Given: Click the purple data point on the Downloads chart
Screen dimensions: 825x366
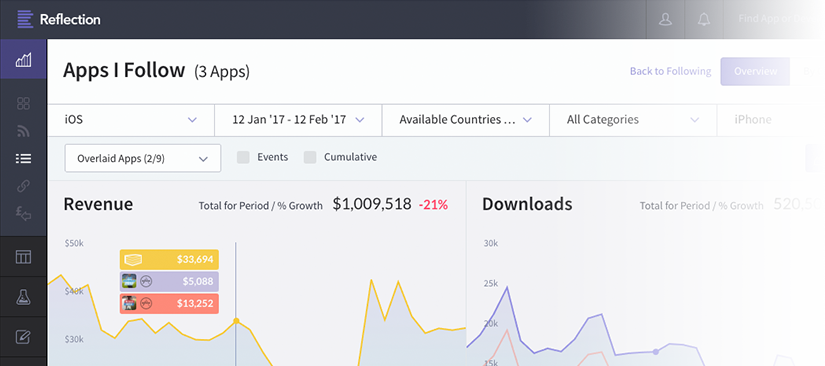Looking at the screenshot, I should pos(656,352).
